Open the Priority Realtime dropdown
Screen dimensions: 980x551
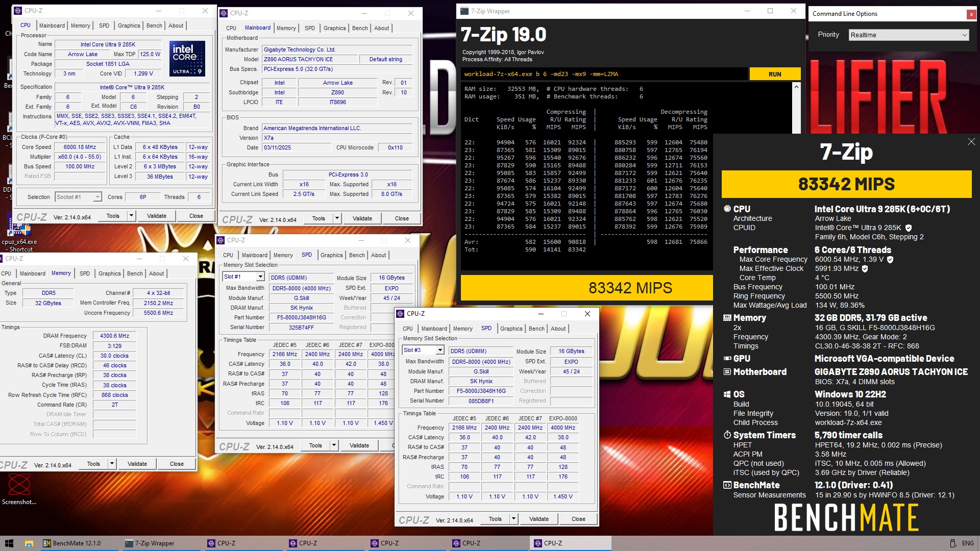909,35
